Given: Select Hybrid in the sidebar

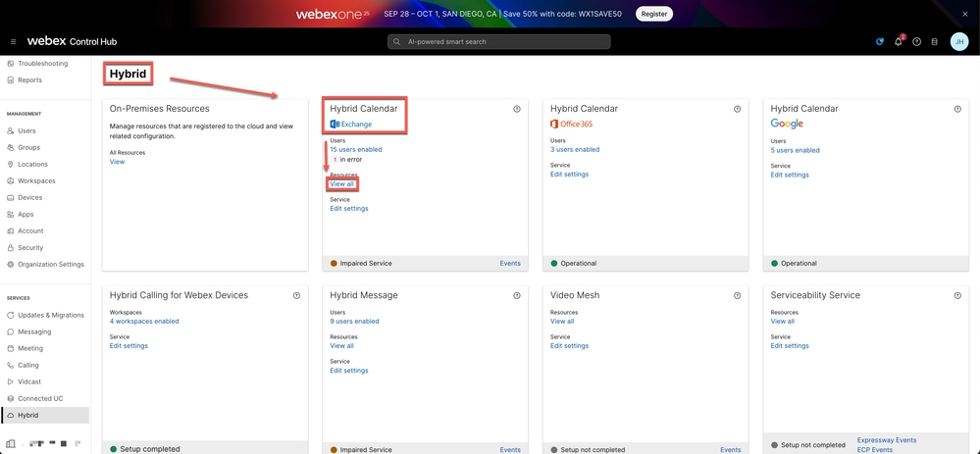Looking at the screenshot, I should tap(46, 416).
